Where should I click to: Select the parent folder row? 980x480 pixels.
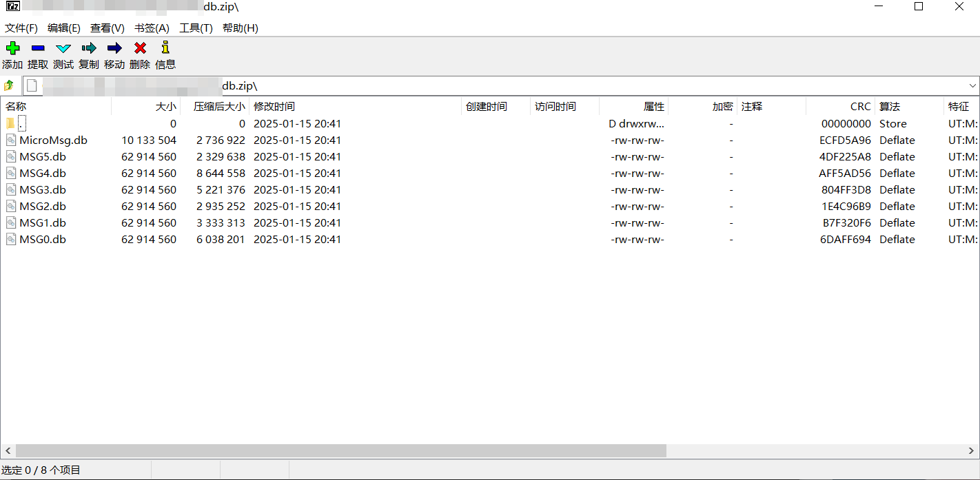[22, 124]
